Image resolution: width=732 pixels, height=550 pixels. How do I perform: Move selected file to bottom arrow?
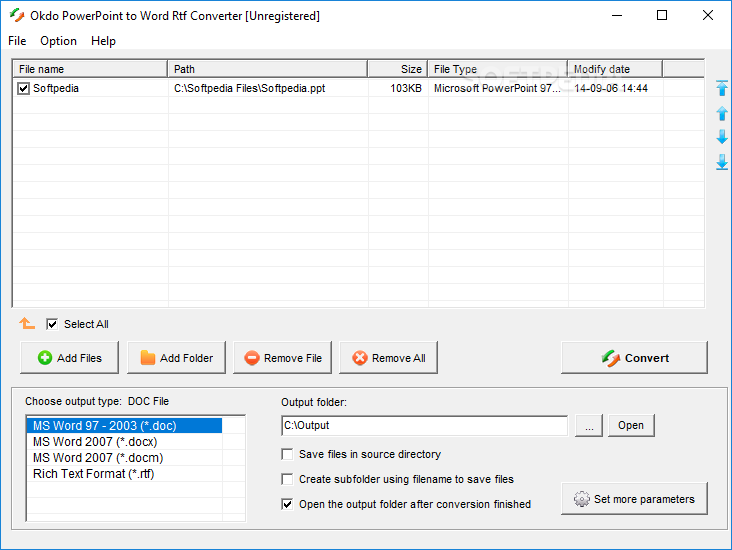pos(722,162)
